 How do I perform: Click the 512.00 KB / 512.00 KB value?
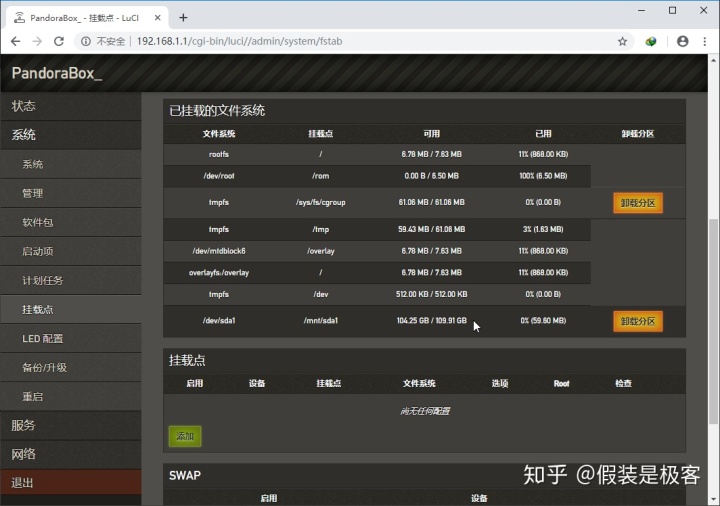[x=432, y=294]
